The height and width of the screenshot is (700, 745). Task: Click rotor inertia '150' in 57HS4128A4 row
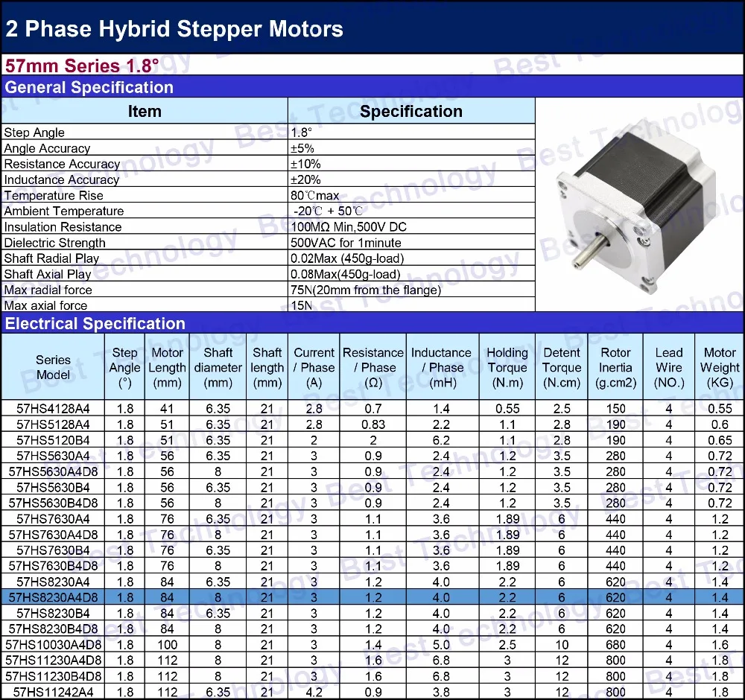(x=616, y=408)
